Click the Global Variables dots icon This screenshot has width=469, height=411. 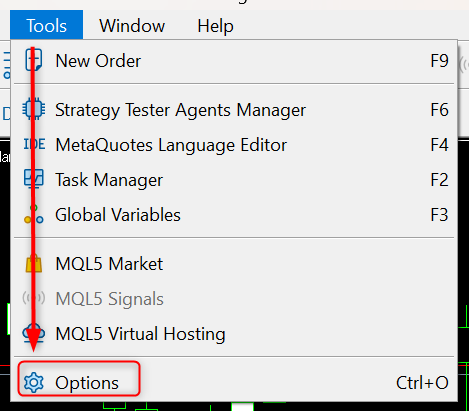coord(34,214)
